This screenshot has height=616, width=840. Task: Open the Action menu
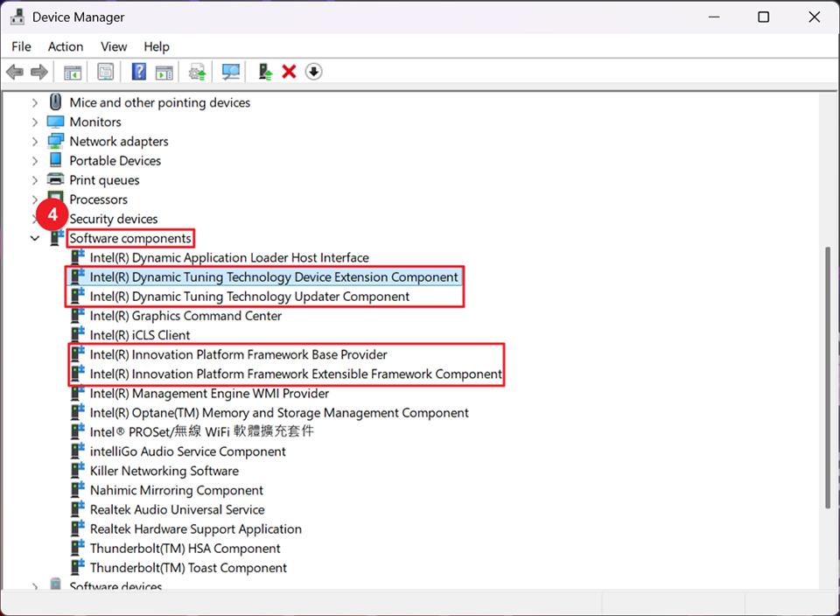click(66, 46)
